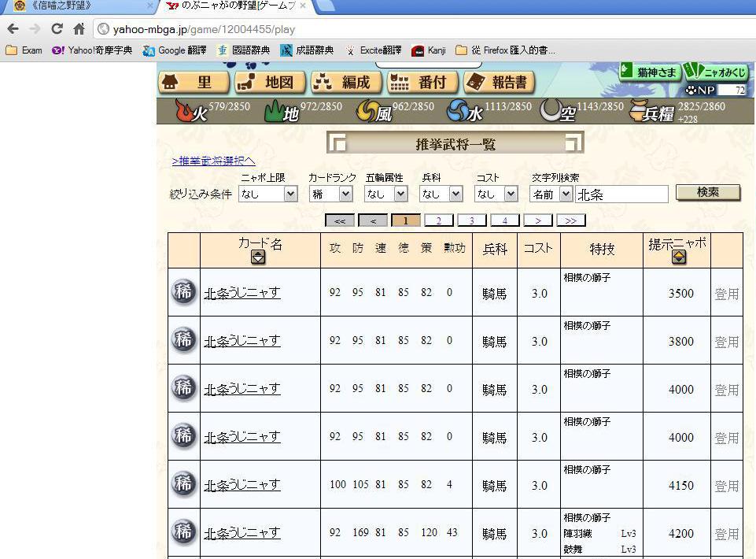Screen dimensions: 756x559
Task: Open the 編成 formation menu
Action: pos(346,83)
